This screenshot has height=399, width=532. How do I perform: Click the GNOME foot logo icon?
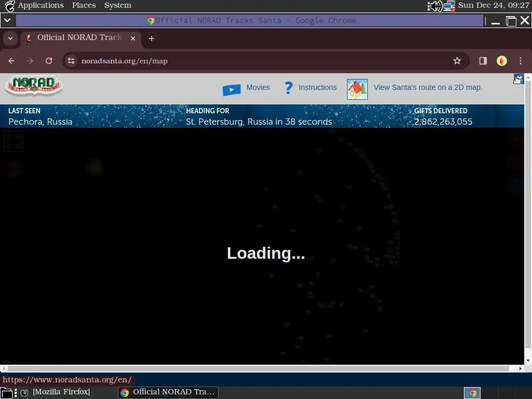click(x=10, y=6)
